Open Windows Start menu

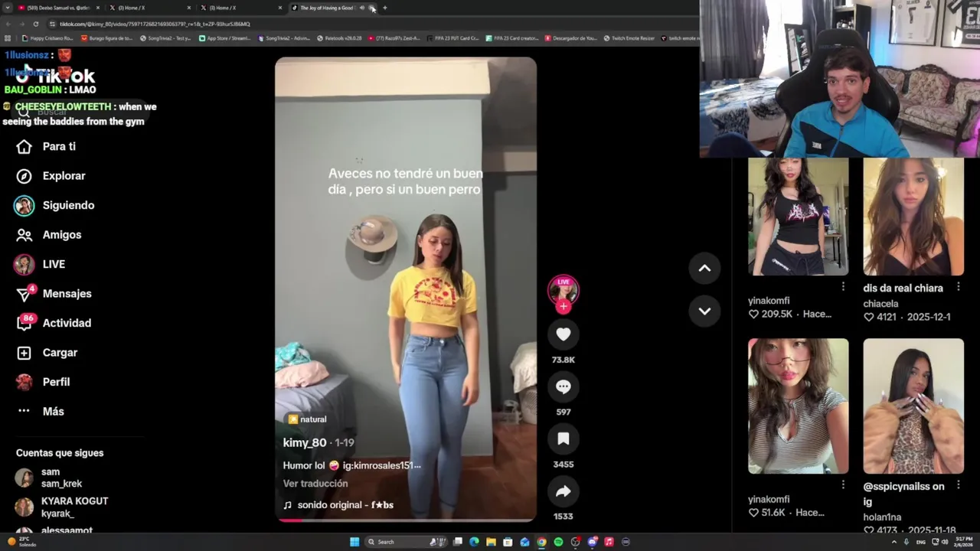(x=354, y=542)
